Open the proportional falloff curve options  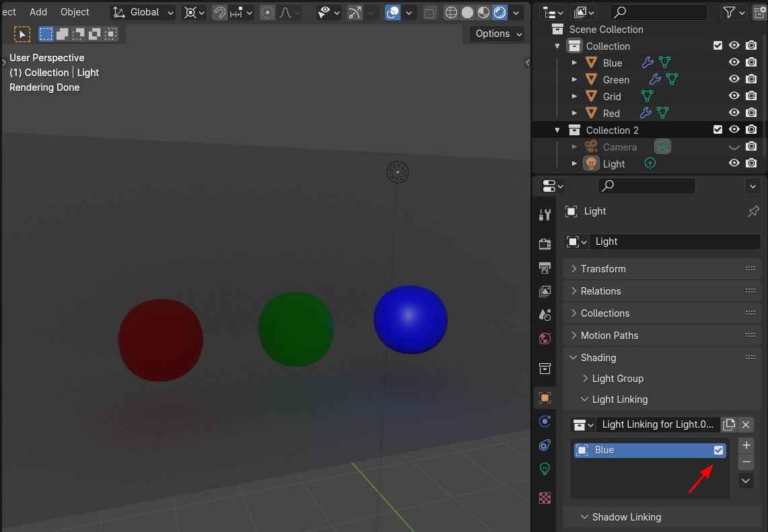(x=289, y=12)
